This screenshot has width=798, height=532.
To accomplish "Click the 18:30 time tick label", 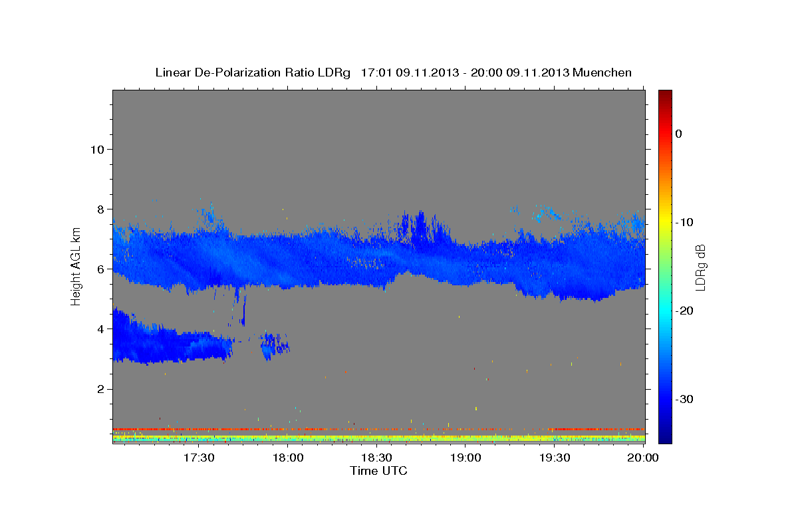I will click(376, 458).
